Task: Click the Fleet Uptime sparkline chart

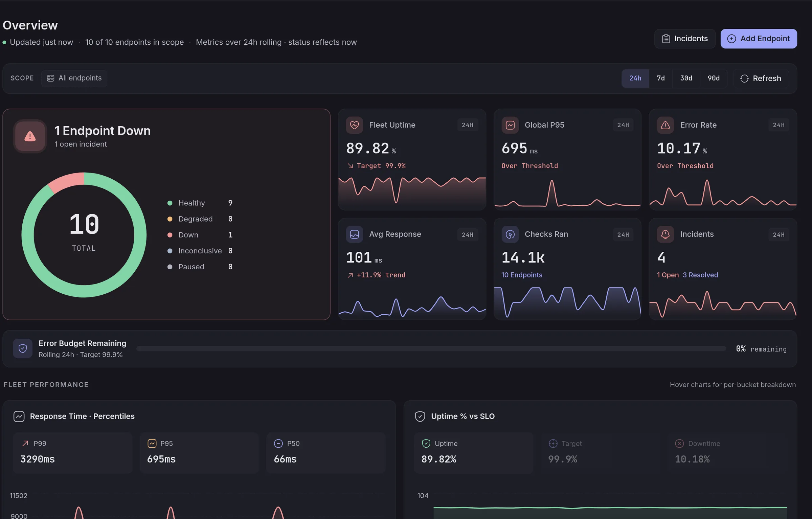Action: click(412, 190)
